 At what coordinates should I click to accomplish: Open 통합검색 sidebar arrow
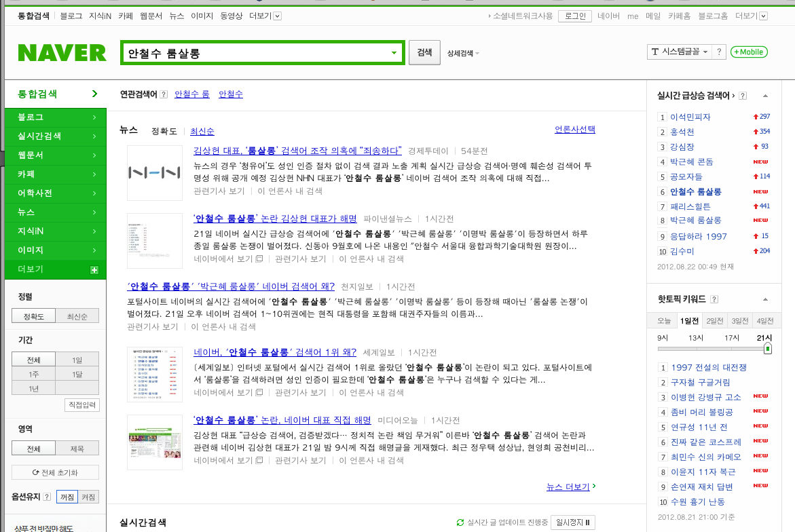click(x=95, y=94)
